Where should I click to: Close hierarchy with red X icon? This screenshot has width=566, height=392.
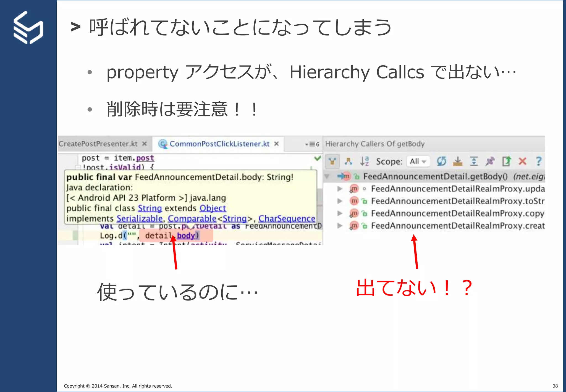[522, 161]
